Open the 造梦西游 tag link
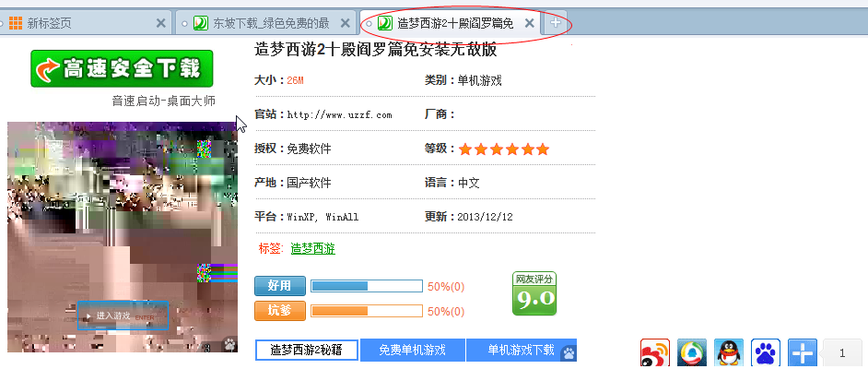 coord(312,249)
